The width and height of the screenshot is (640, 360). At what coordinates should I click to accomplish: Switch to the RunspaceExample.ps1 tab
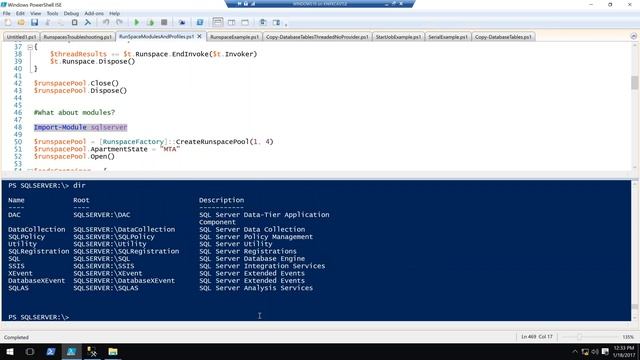pos(234,37)
